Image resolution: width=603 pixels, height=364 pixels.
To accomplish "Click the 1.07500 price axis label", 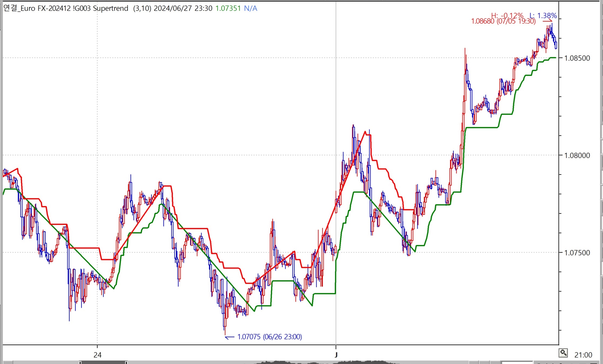I will (x=577, y=253).
